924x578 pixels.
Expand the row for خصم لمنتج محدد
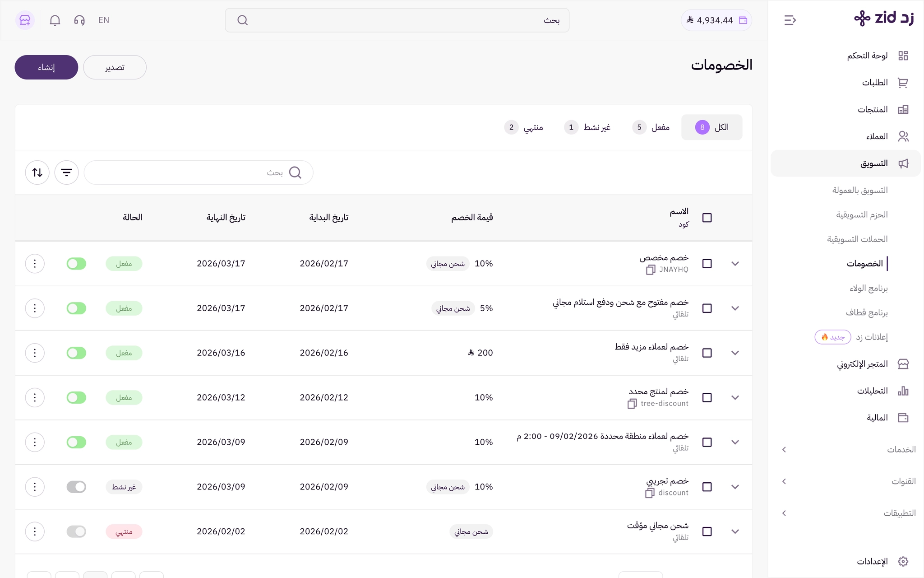pyautogui.click(x=735, y=397)
